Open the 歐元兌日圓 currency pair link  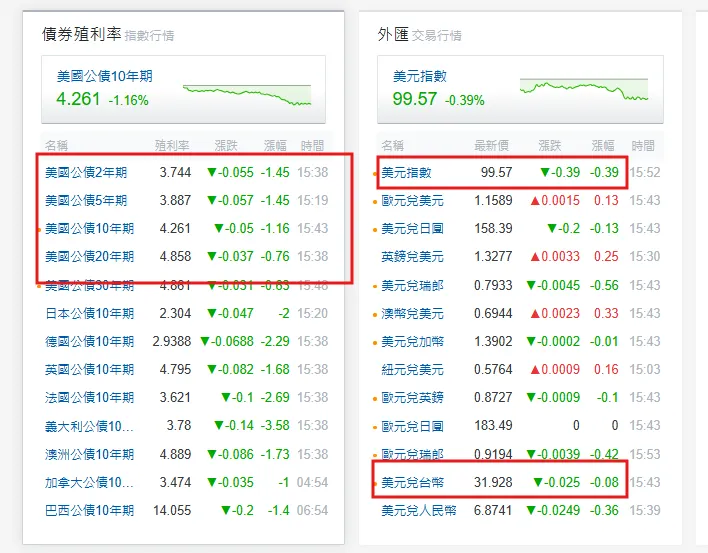coord(412,426)
